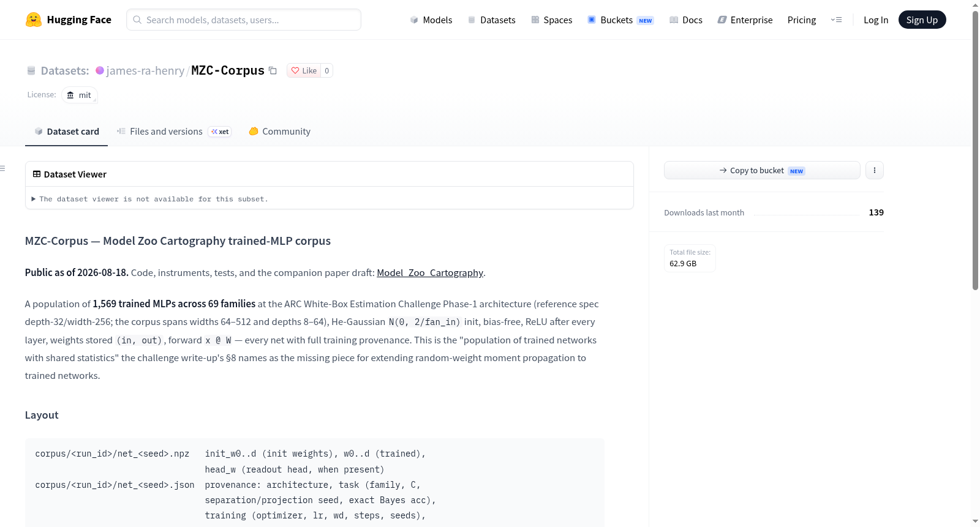Click the heart Like button
980x527 pixels.
point(304,70)
